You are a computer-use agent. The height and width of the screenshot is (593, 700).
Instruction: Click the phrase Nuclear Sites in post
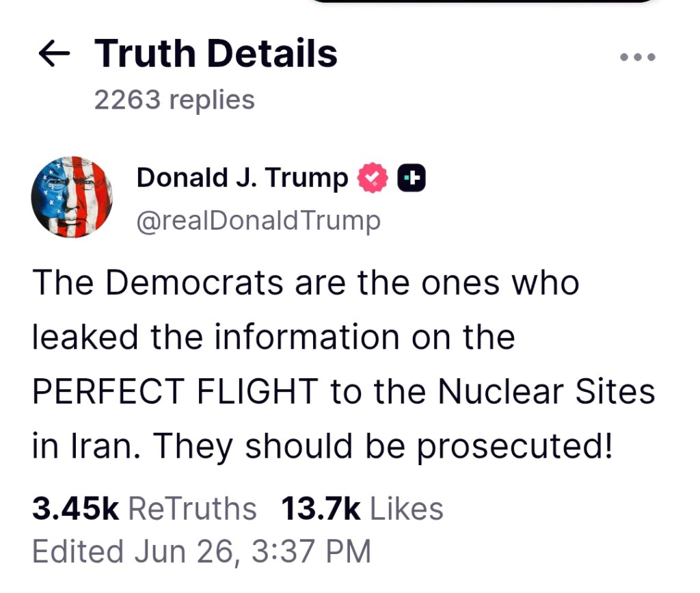[546, 392]
